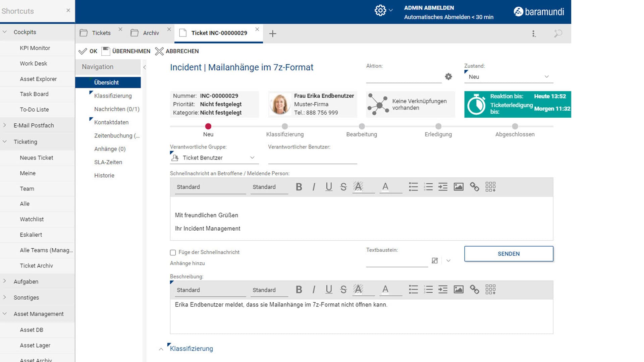644x362 pixels.
Task: Switch to the Tickets tab
Action: [x=101, y=33]
